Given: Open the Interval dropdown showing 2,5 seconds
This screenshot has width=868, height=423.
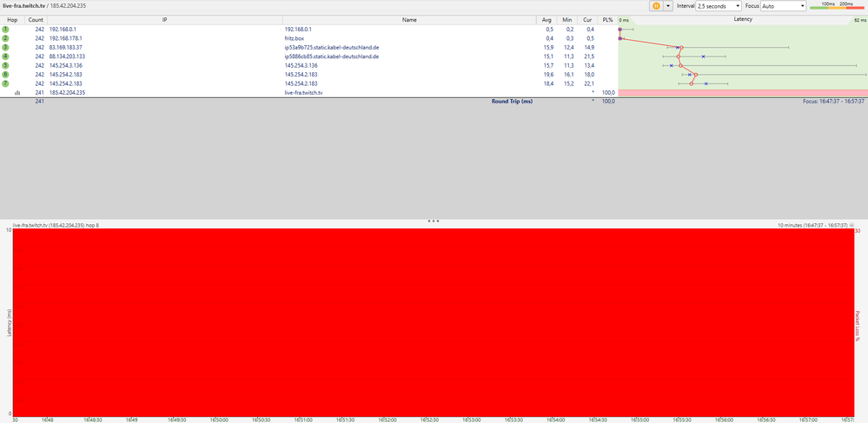Looking at the screenshot, I should pos(718,5).
